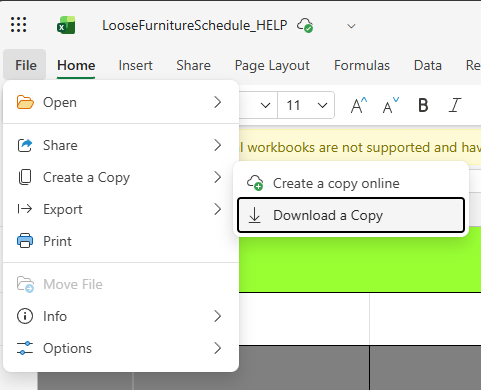This screenshot has height=390, width=481.
Task: Click the yellow unsupported workbooks notification bar
Action: (x=360, y=147)
